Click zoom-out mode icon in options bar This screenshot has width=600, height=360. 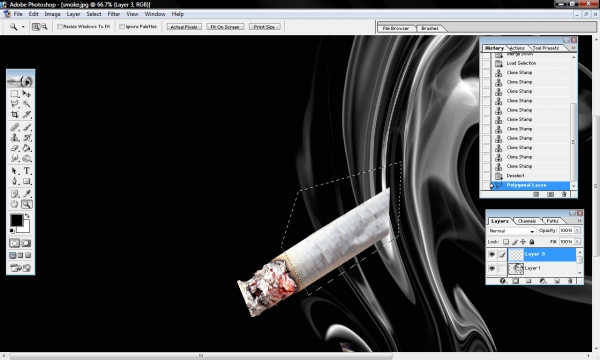pyautogui.click(x=44, y=27)
